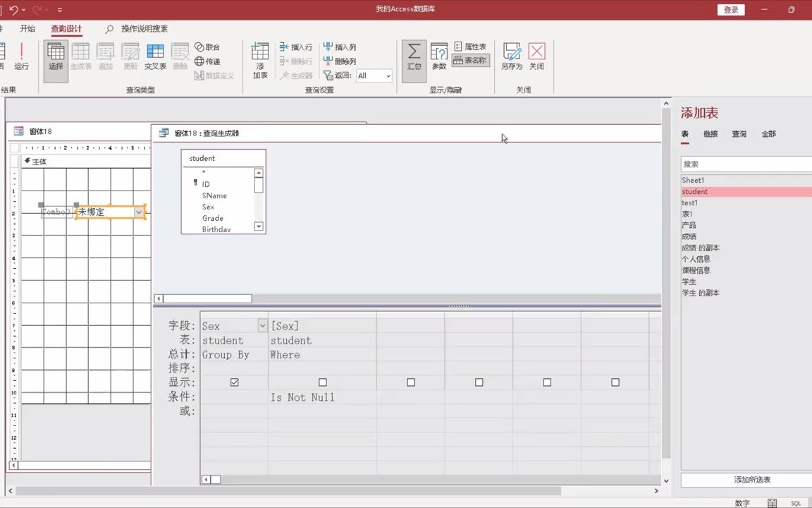This screenshot has height=508, width=812.
Task: Open the 返回 All dropdown
Action: click(x=388, y=75)
